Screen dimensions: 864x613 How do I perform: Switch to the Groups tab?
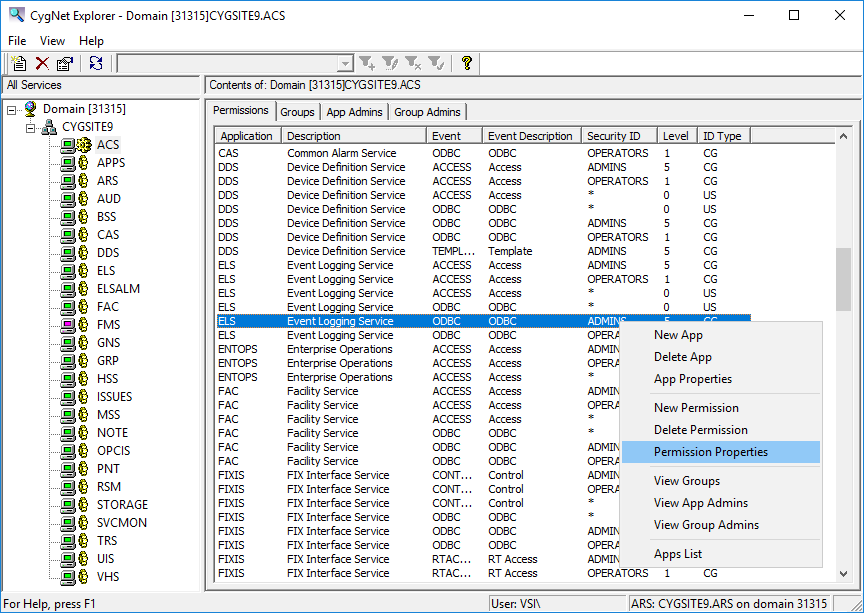point(298,112)
